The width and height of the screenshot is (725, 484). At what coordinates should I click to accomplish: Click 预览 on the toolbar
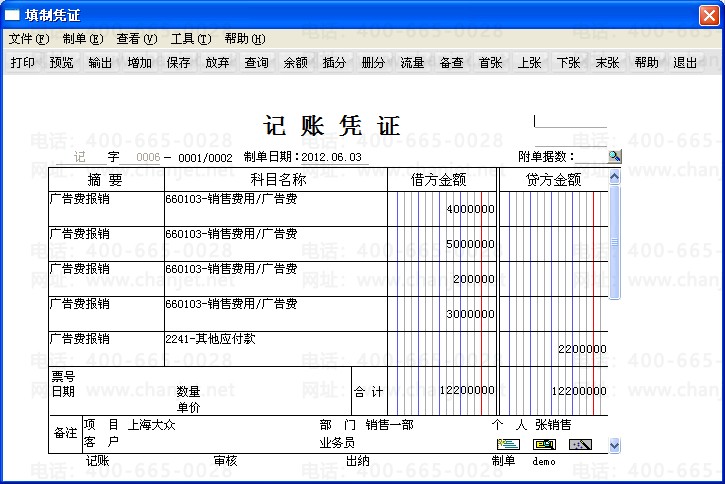[x=61, y=62]
